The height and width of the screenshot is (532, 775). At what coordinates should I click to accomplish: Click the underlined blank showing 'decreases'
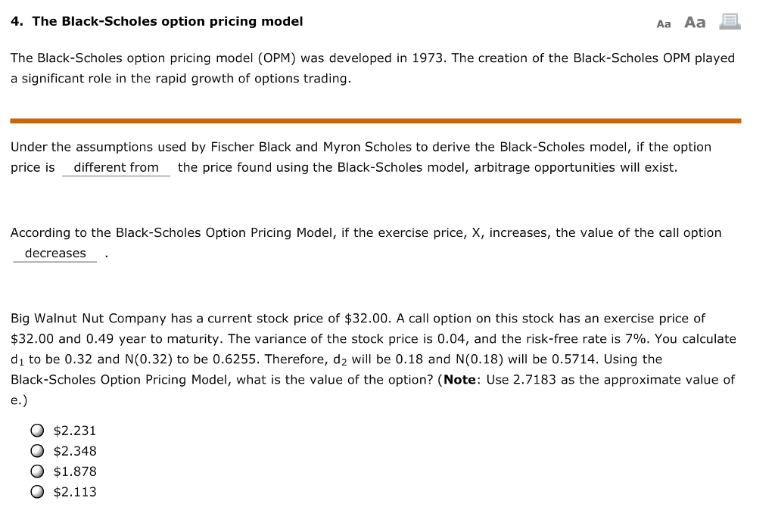click(x=54, y=253)
